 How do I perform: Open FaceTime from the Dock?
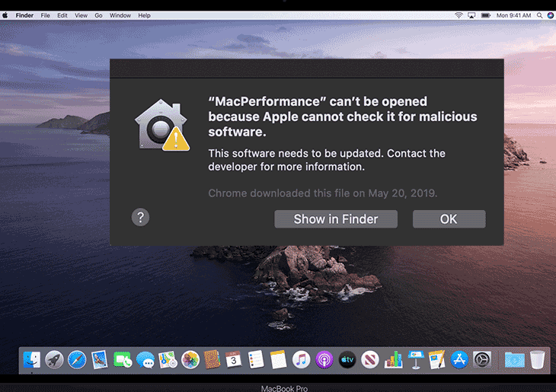(x=123, y=360)
